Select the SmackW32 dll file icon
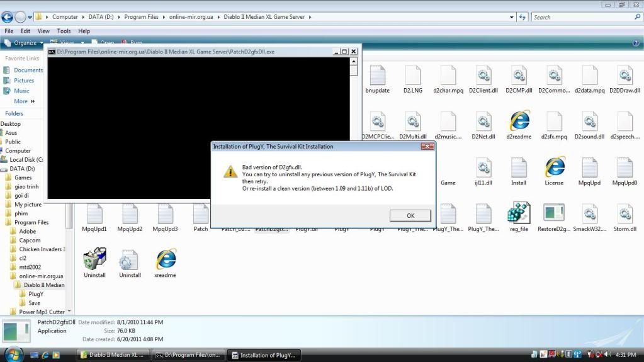 point(589,213)
